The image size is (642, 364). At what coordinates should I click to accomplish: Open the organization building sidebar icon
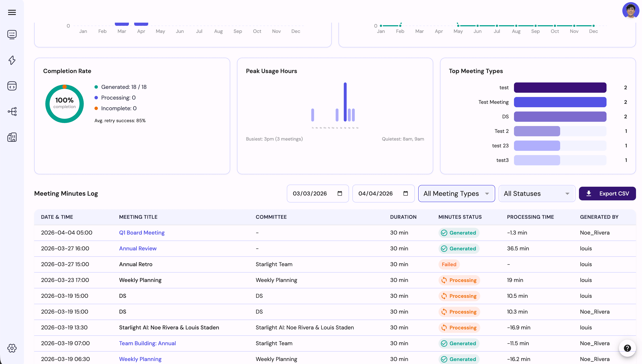[x=12, y=137]
